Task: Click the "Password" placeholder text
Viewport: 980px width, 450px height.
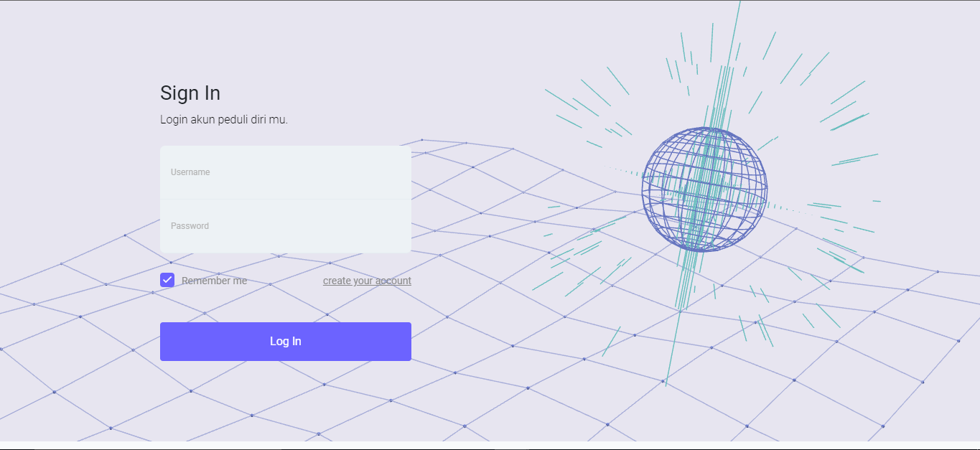Action: [190, 226]
